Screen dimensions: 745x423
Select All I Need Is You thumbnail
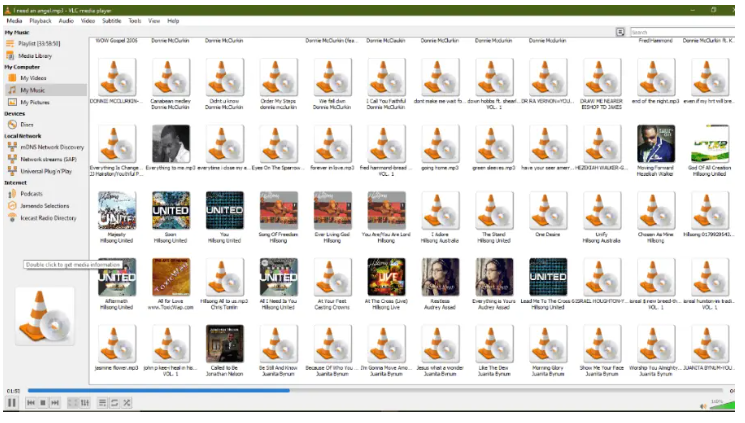[278, 277]
